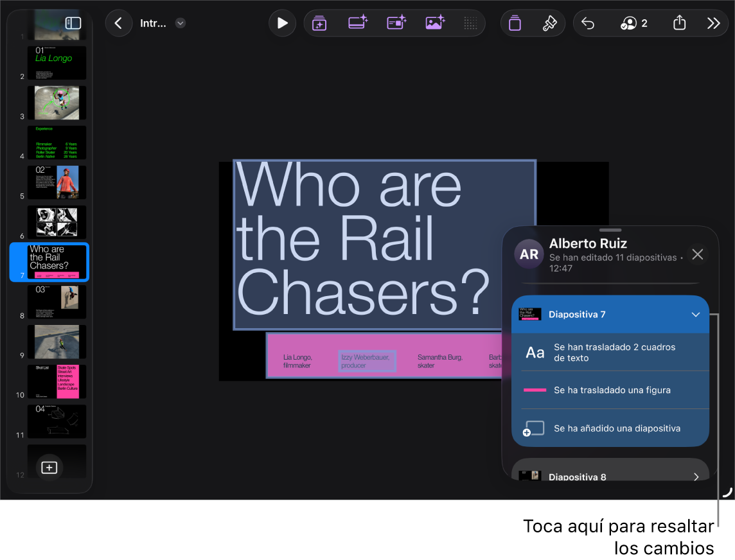This screenshot has width=735, height=560.
Task: Open collaboration menu showing 2 participants
Action: (x=633, y=23)
